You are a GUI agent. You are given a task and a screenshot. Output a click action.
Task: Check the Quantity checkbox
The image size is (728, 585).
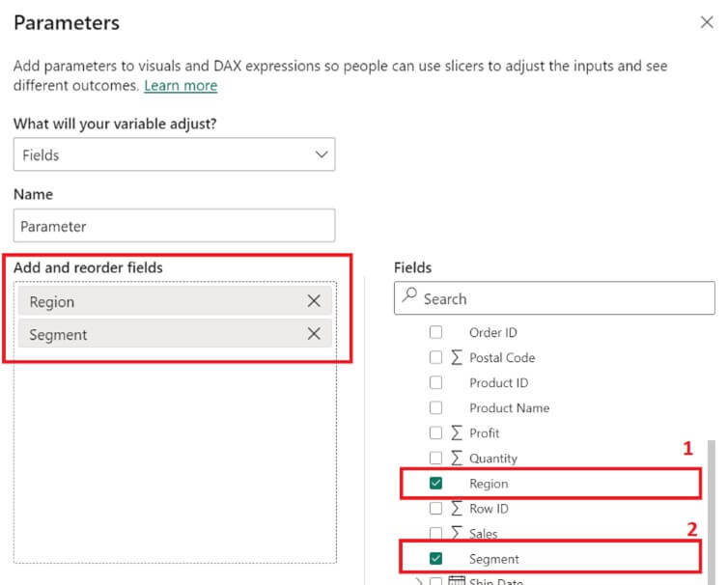pyautogui.click(x=435, y=458)
